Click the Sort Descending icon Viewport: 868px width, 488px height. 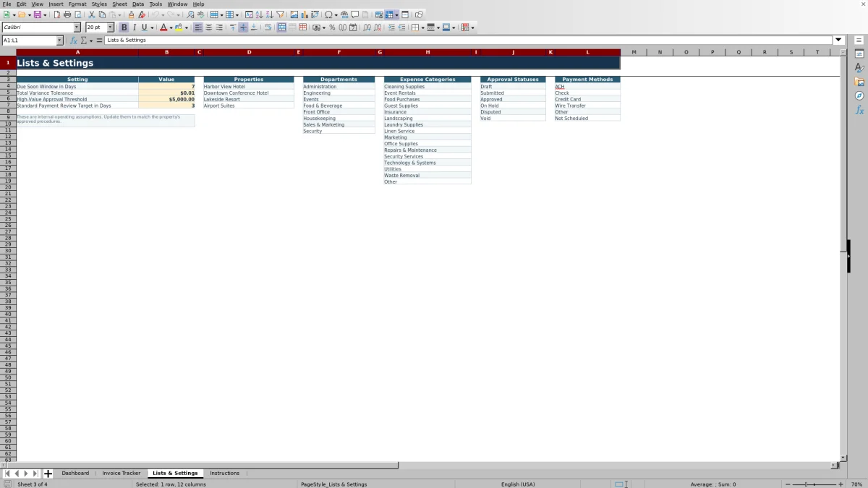tap(269, 14)
